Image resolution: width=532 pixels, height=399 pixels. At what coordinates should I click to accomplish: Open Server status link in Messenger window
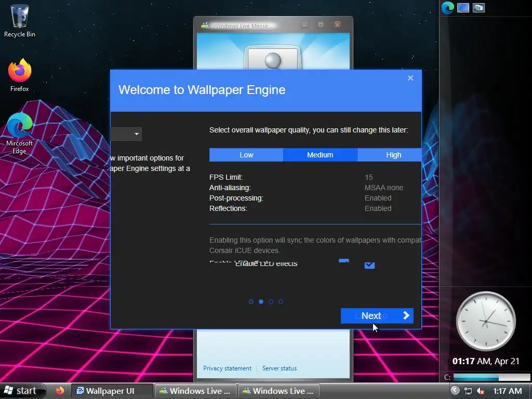279,368
